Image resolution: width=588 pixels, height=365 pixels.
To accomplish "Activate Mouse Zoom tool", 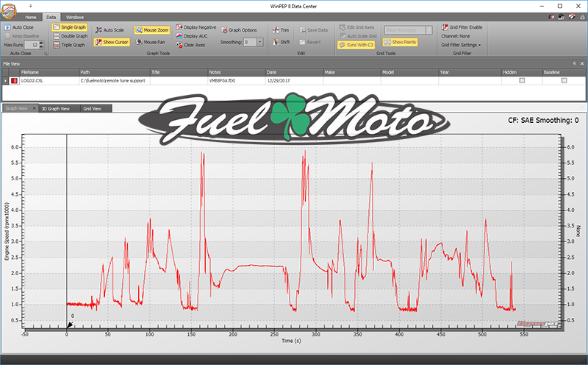I will tap(152, 30).
